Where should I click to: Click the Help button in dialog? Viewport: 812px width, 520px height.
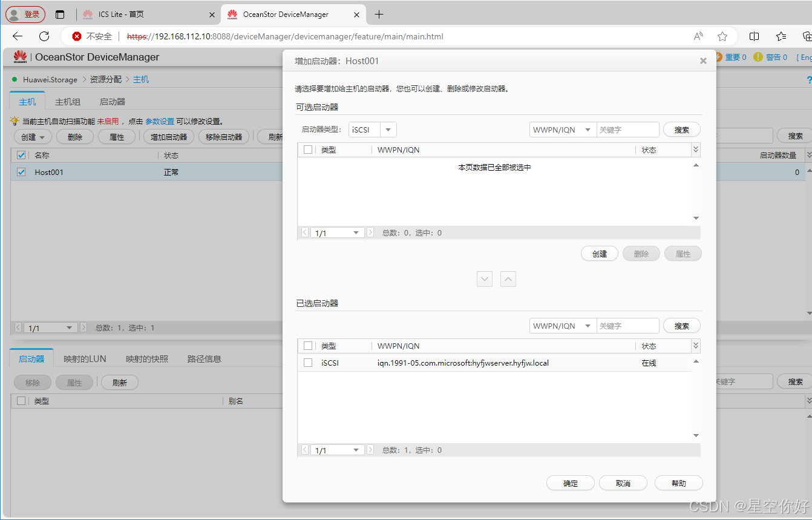click(x=679, y=483)
